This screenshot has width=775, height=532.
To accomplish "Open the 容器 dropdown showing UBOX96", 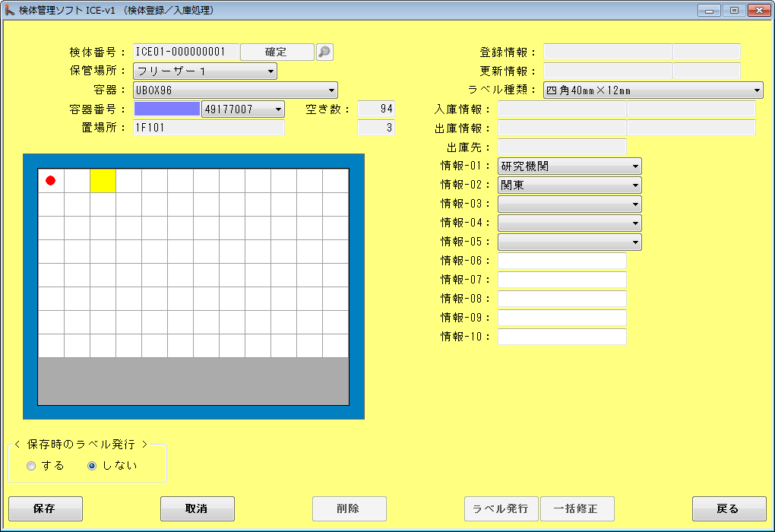I will coord(236,90).
